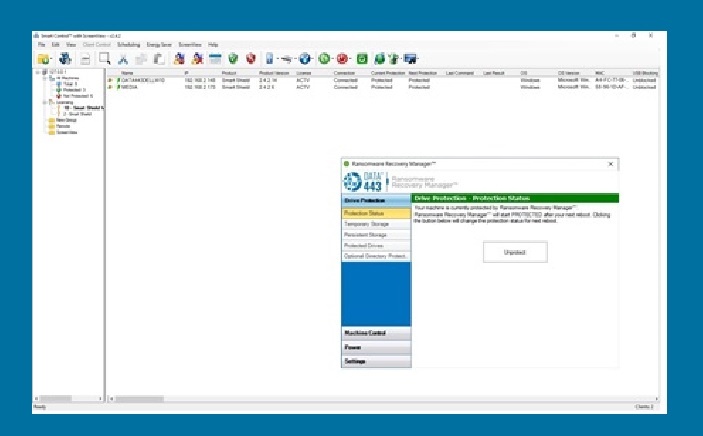This screenshot has height=436, width=703.
Task: Select Protection Status in sidebar
Action: [376, 214]
